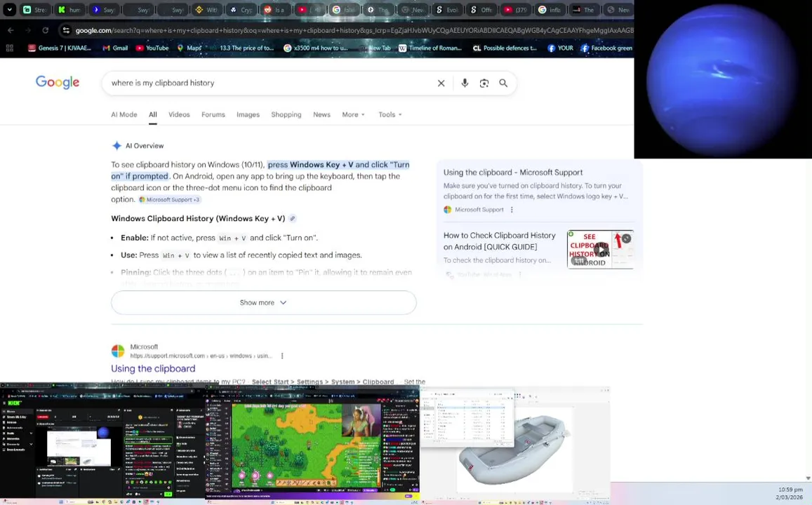Screen dimensions: 812x505
Task: Click the Microsoft favicon in first result
Action: [x=118, y=351]
